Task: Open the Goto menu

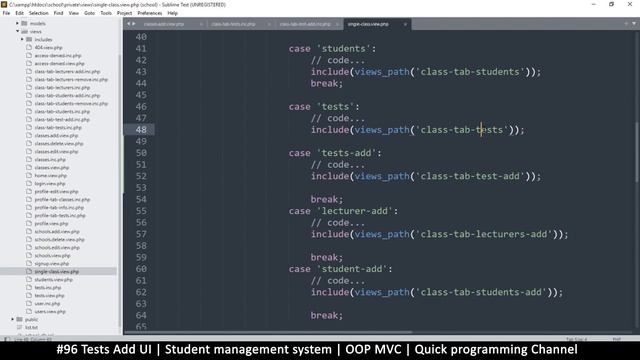Action: [x=89, y=13]
